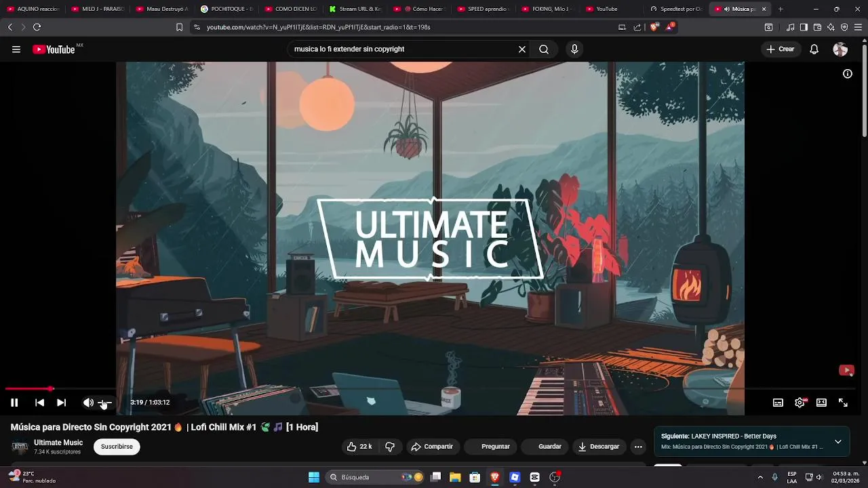This screenshot has width=868, height=488.
Task: Pause the video with the player button
Action: (14, 403)
